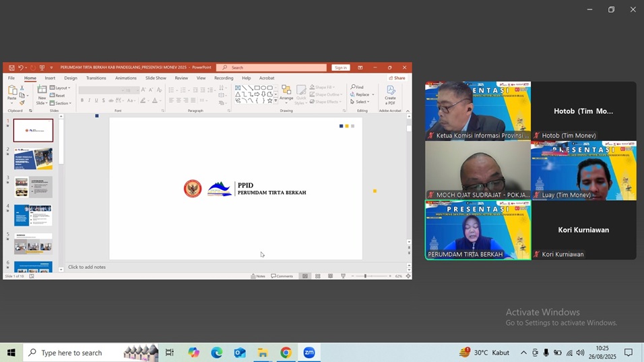Click the Sign in button
644x362 pixels.
(340, 67)
